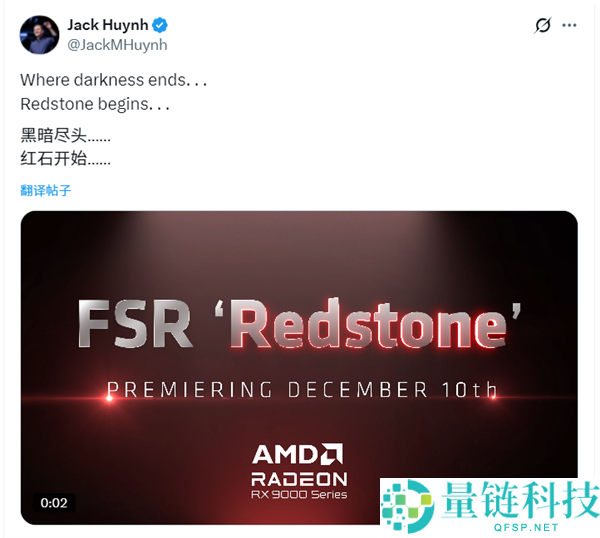Select the 'Redstone begins' text line

click(95, 104)
